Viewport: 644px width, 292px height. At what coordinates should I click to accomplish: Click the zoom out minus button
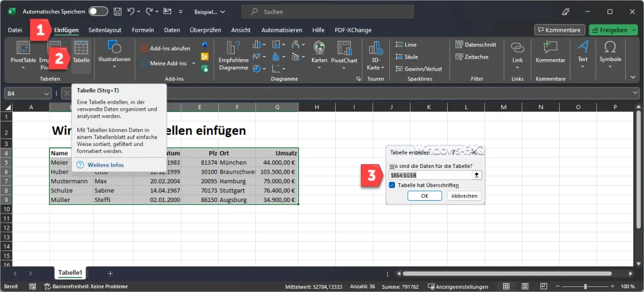point(557,286)
